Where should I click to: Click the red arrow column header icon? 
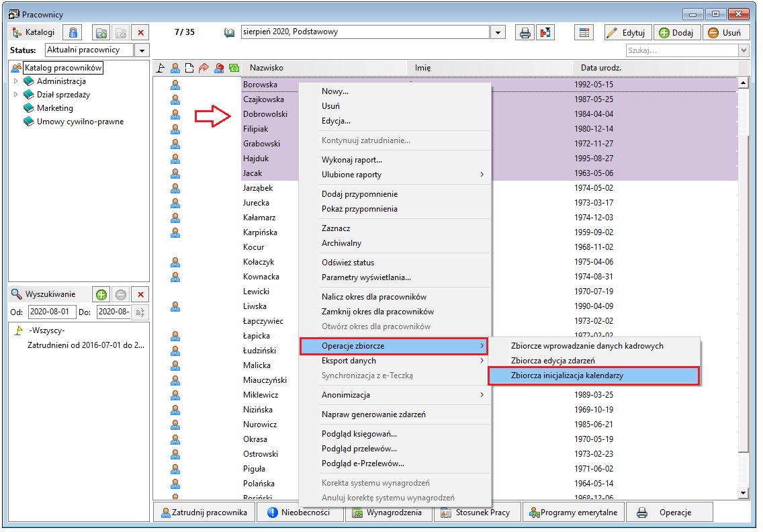(x=204, y=68)
